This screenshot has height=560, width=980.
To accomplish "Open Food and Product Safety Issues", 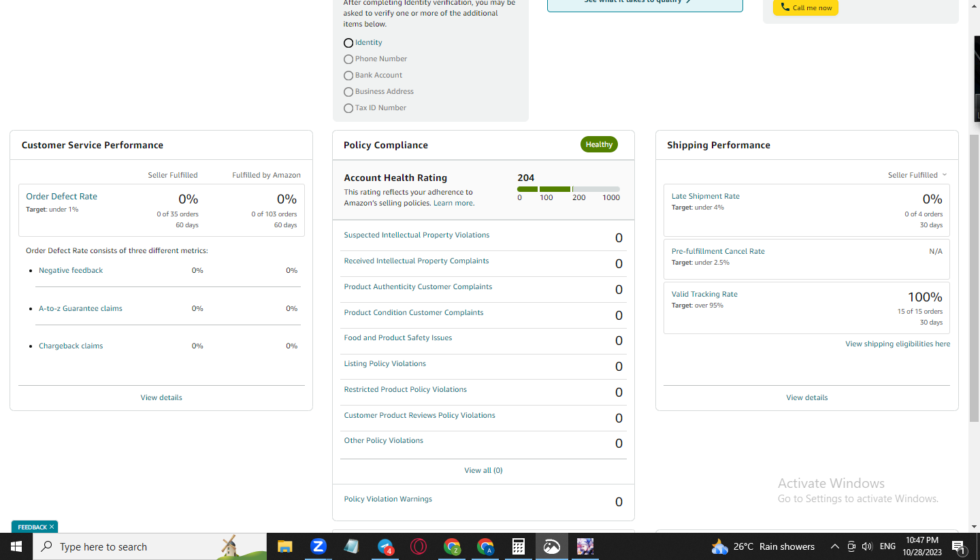I will coord(398,337).
